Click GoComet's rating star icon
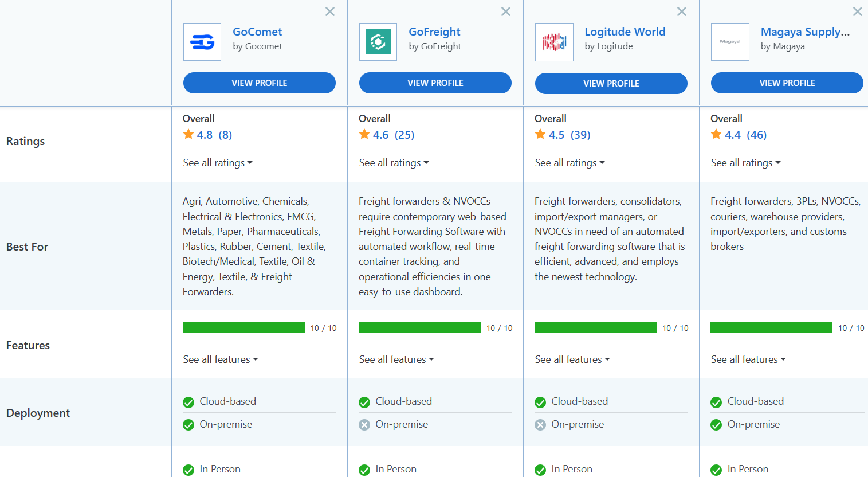Screen dimensions: 868x477 coord(188,134)
